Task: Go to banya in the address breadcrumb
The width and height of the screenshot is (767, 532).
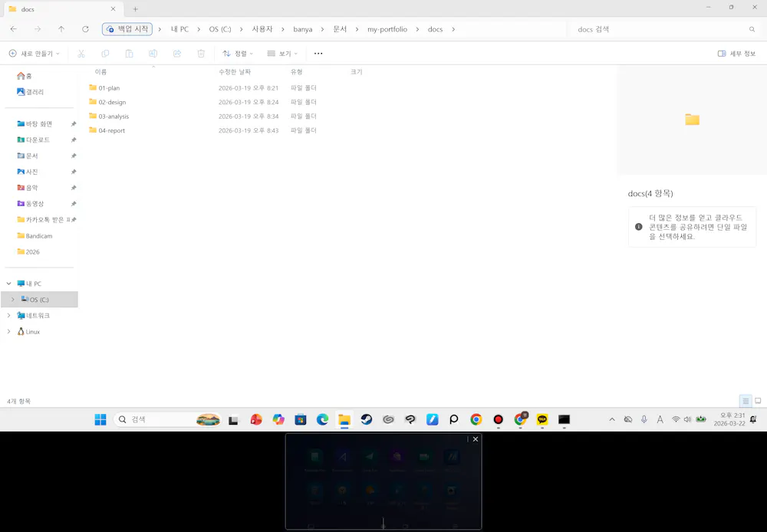Action: 303,29
